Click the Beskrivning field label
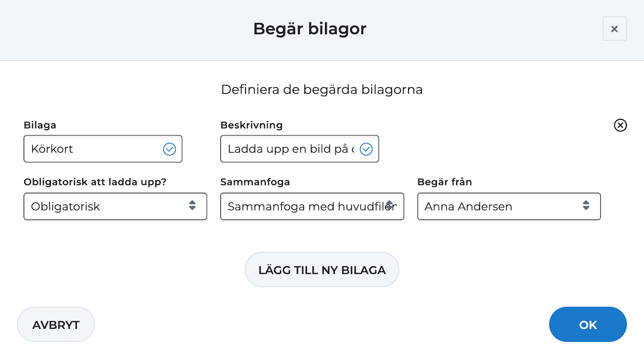 point(252,125)
